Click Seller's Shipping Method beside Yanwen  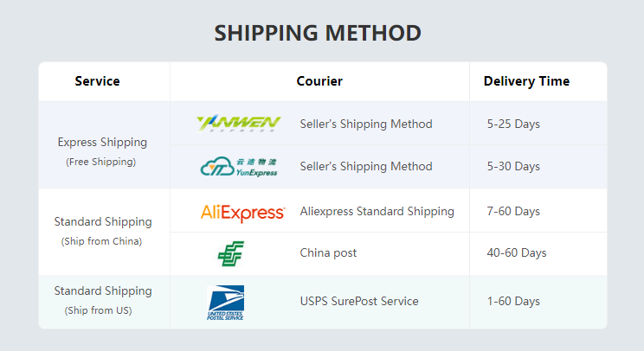tap(366, 124)
